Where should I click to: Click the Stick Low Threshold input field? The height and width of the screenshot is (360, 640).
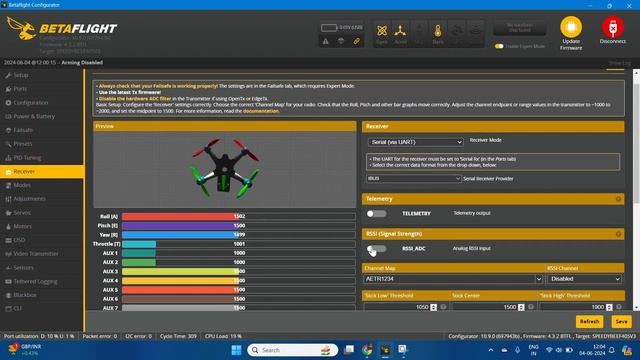pyautogui.click(x=401, y=307)
